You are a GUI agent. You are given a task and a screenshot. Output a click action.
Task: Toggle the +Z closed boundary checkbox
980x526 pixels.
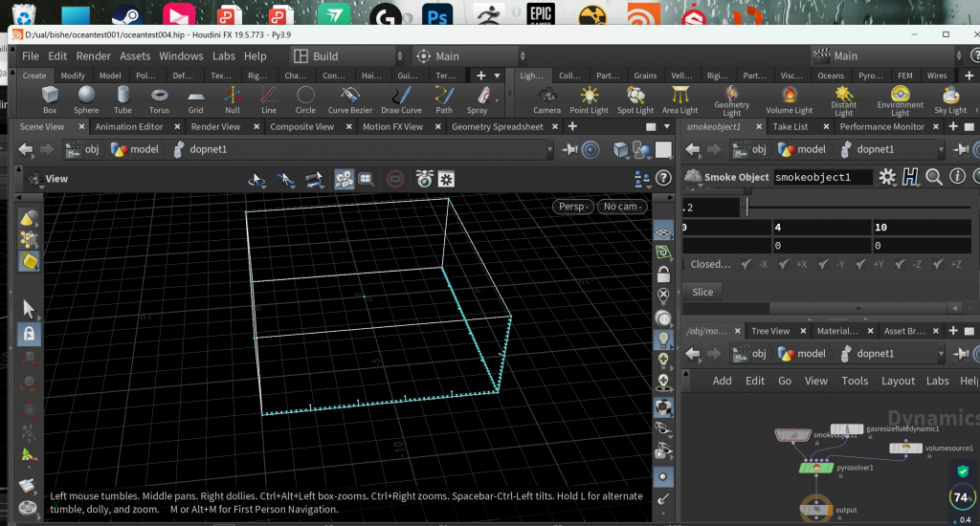click(x=938, y=264)
